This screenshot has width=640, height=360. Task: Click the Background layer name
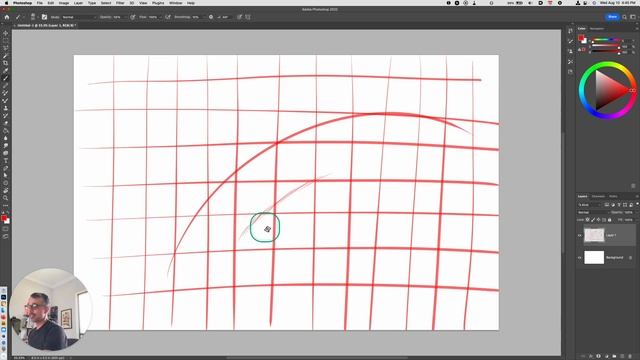(614, 258)
